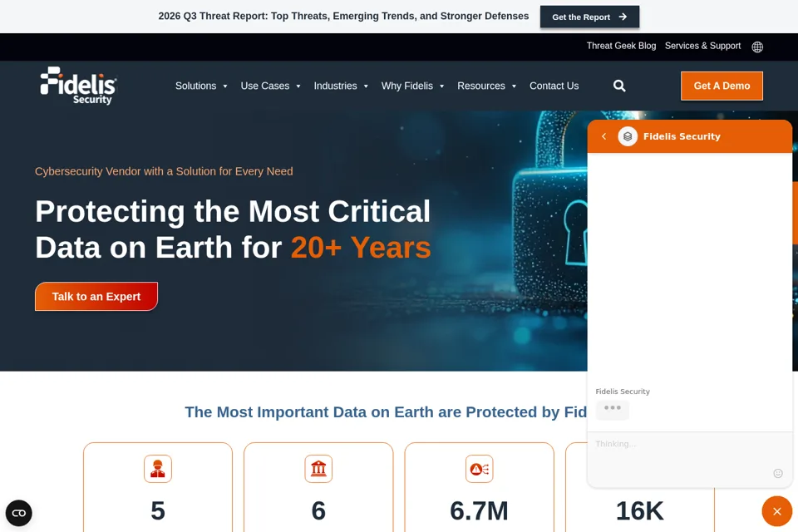Open the Resources menu

[486, 86]
